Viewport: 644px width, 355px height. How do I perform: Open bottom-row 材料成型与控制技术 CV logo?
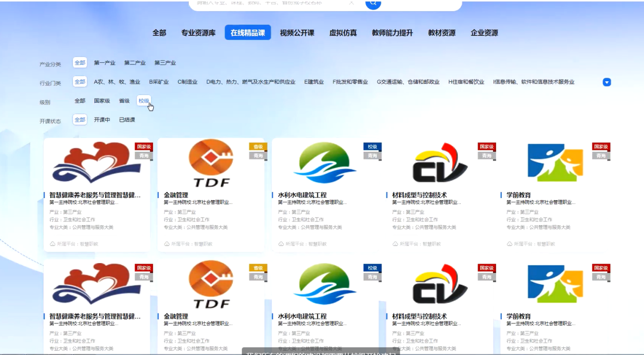(x=439, y=284)
